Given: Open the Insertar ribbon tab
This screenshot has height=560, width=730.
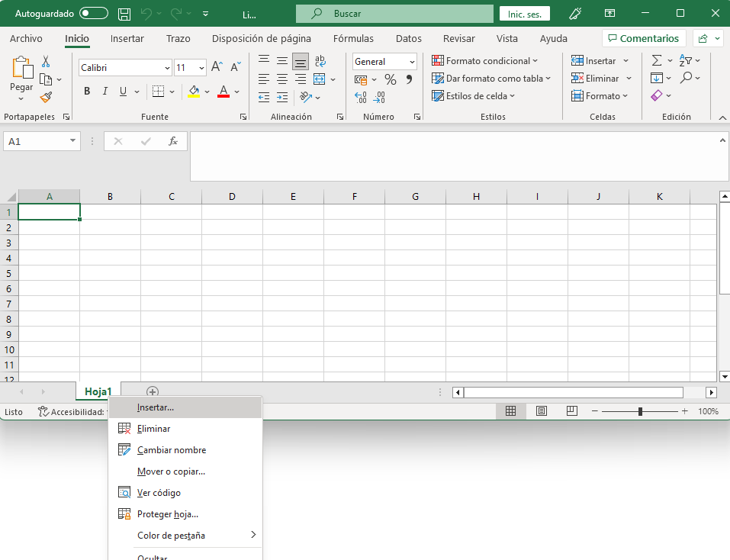Looking at the screenshot, I should (x=127, y=39).
